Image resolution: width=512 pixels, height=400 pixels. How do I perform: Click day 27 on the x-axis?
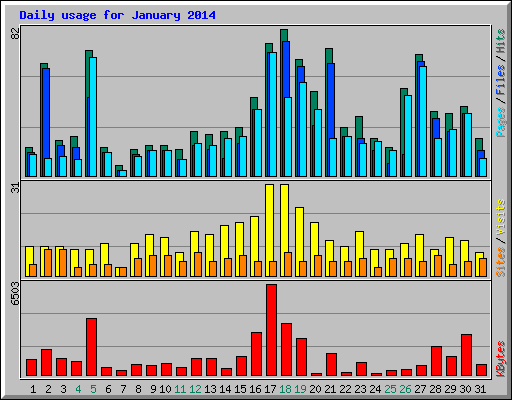coord(421,389)
